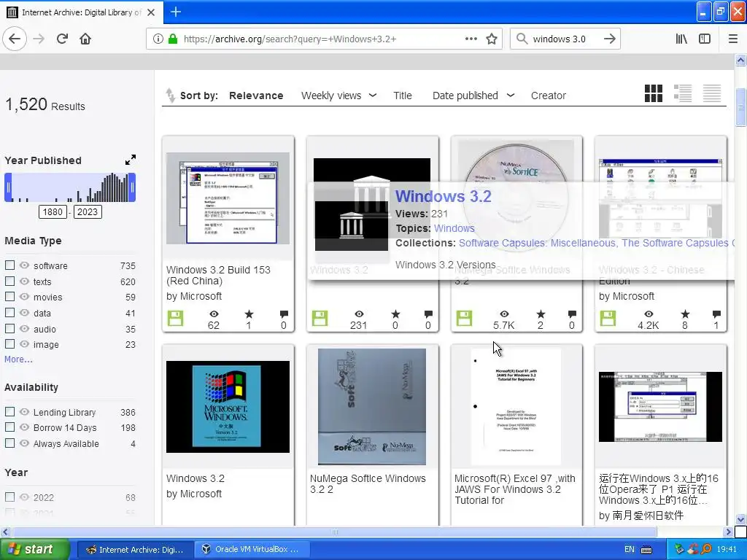The width and height of the screenshot is (747, 560).
Task: Check the Lending Library availability filter
Action: (9, 411)
